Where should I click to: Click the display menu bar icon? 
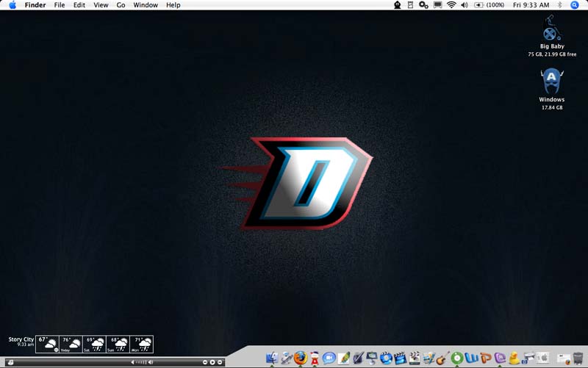pyautogui.click(x=437, y=5)
